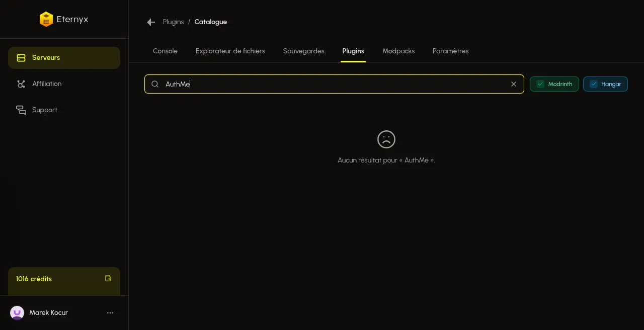This screenshot has height=330, width=644.
Task: Switch to the Console tab
Action: tap(165, 51)
